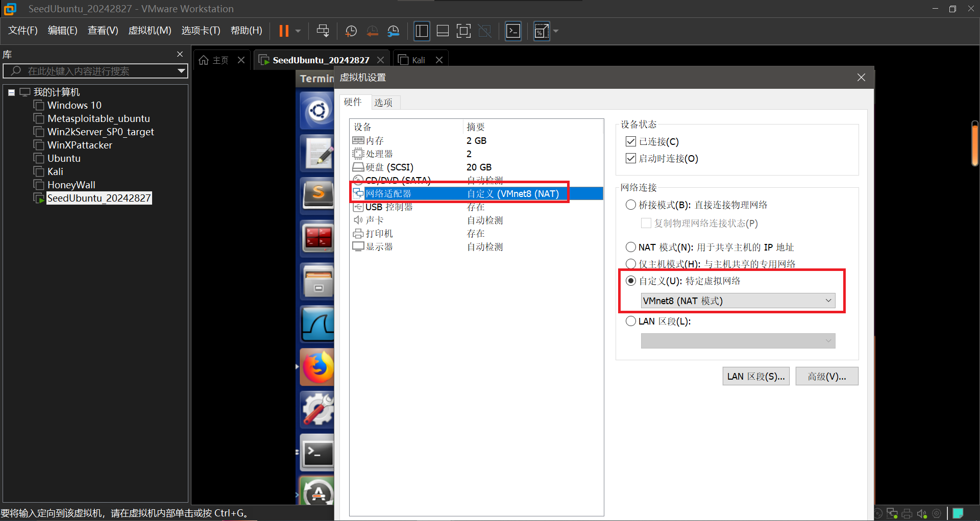This screenshot has height=521, width=980.
Task: Open the 文件(F) menu
Action: tap(23, 31)
